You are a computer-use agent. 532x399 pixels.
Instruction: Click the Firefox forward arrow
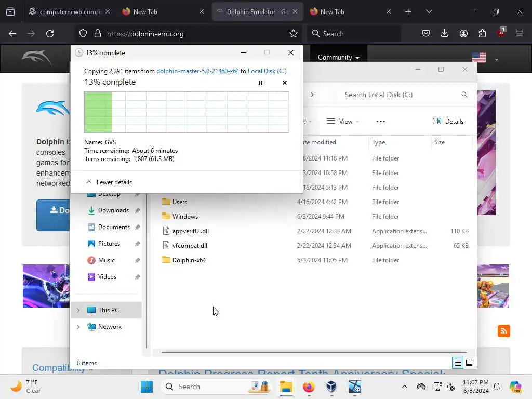[31, 34]
